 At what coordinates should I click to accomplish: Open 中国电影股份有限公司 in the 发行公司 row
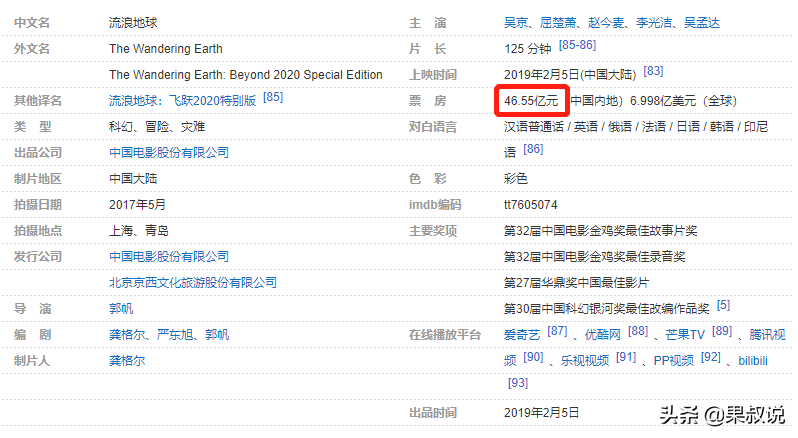point(169,257)
